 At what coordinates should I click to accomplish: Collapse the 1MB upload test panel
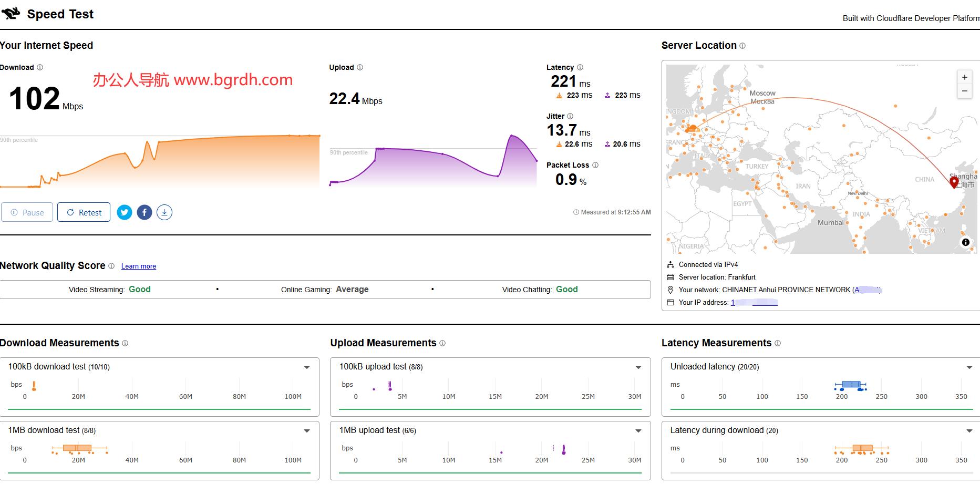click(x=638, y=430)
